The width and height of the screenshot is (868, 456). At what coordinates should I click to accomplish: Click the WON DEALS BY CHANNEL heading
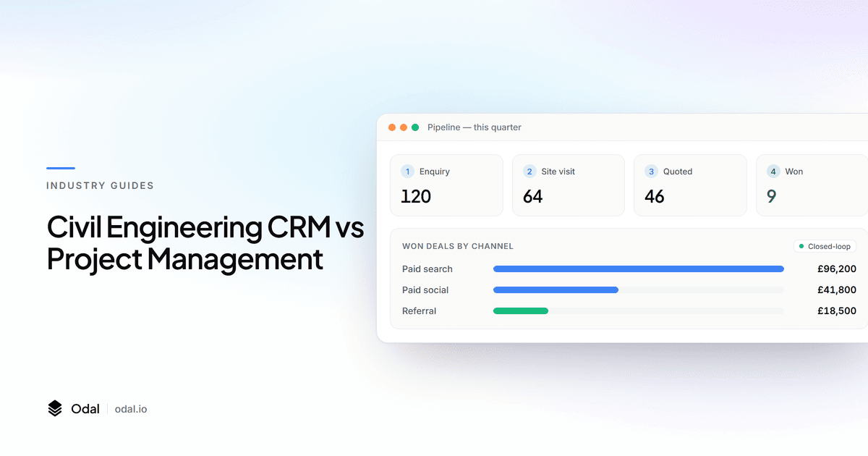click(x=458, y=246)
